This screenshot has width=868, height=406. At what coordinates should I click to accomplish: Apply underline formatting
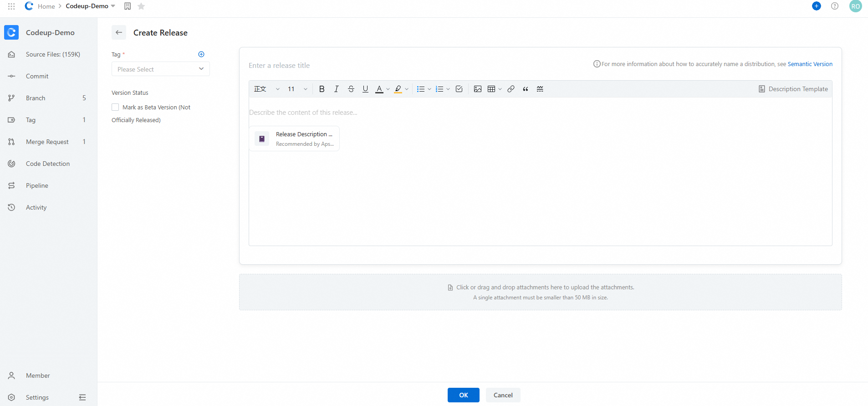[x=365, y=89]
